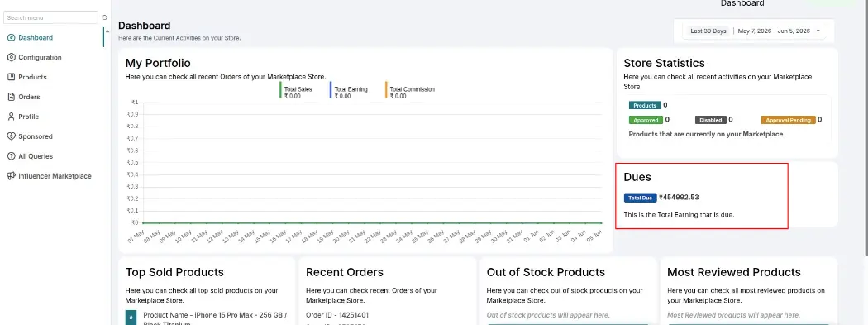Image resolution: width=868 pixels, height=325 pixels.
Task: Click the 05 Jun chart axis label
Action: [x=594, y=236]
